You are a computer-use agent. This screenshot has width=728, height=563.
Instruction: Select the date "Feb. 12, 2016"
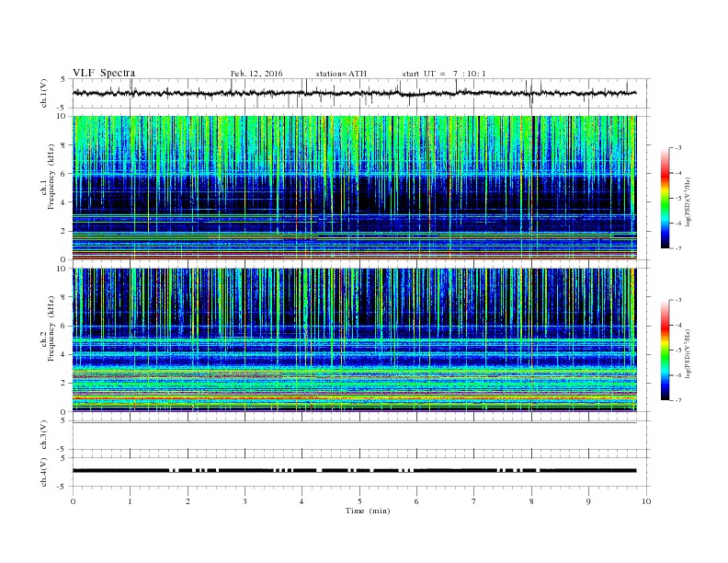coord(256,74)
